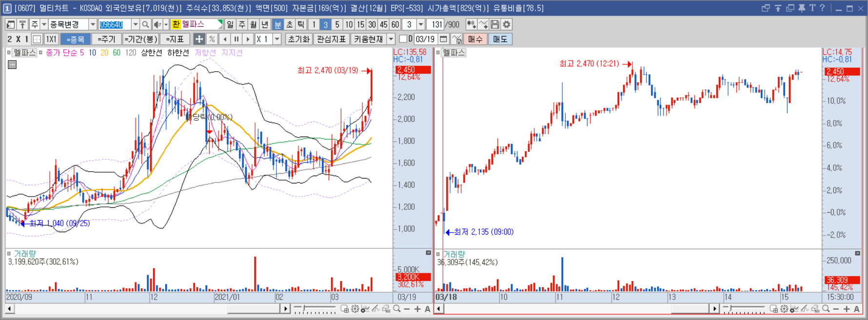Image resolution: width=868 pixels, height=320 pixels.
Task: Select 분 minute period toggle
Action: point(277,24)
